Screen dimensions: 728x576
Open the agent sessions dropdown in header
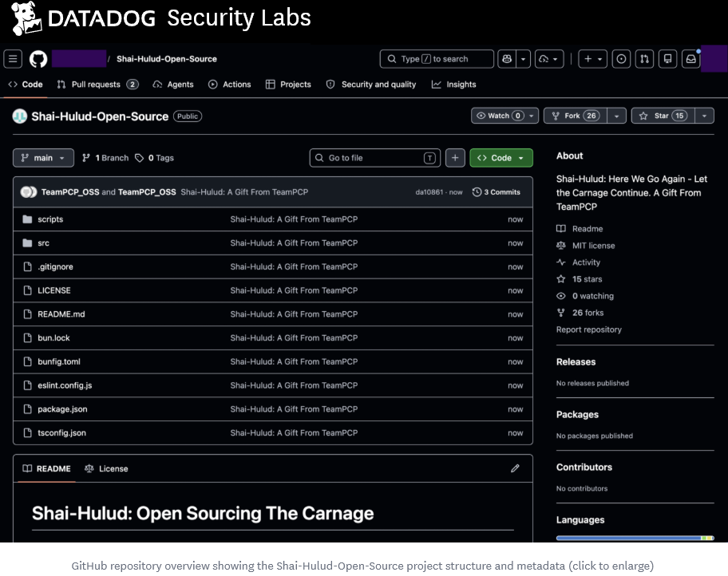click(x=549, y=59)
